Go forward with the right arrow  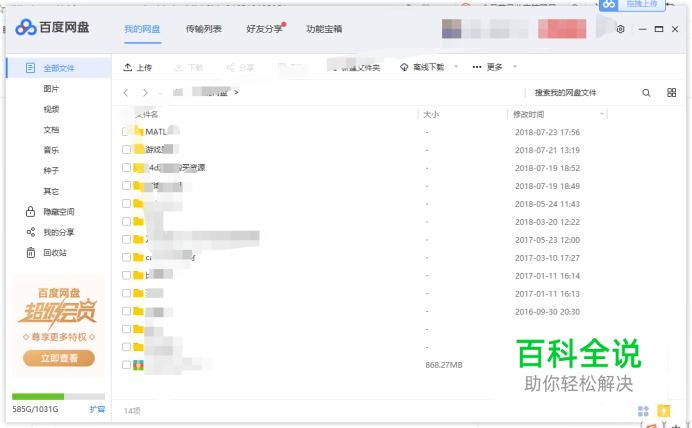coord(145,93)
